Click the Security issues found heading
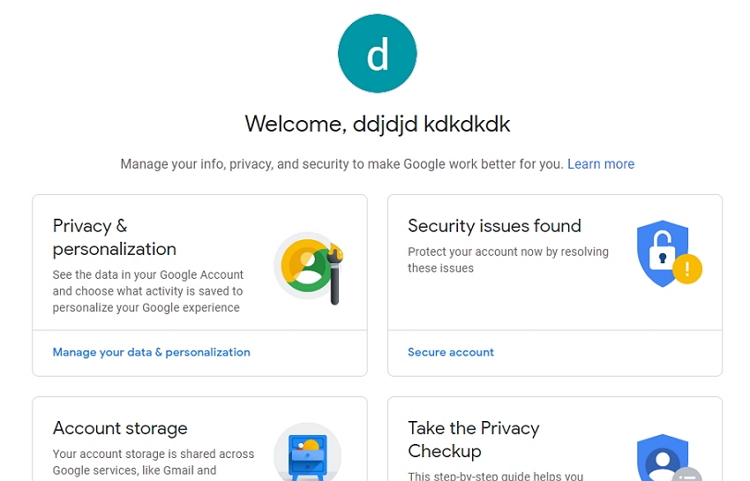 [495, 226]
